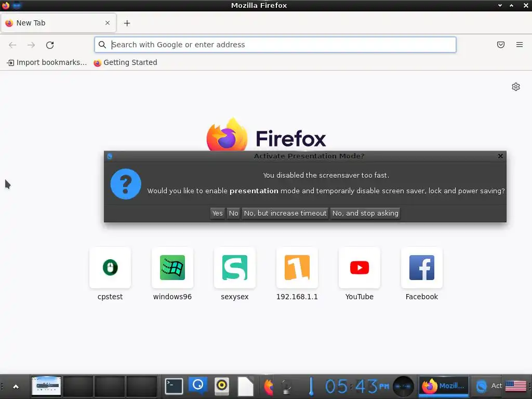Screen dimensions: 532x399
Task: Switch to the third workspace
Action: point(110,386)
